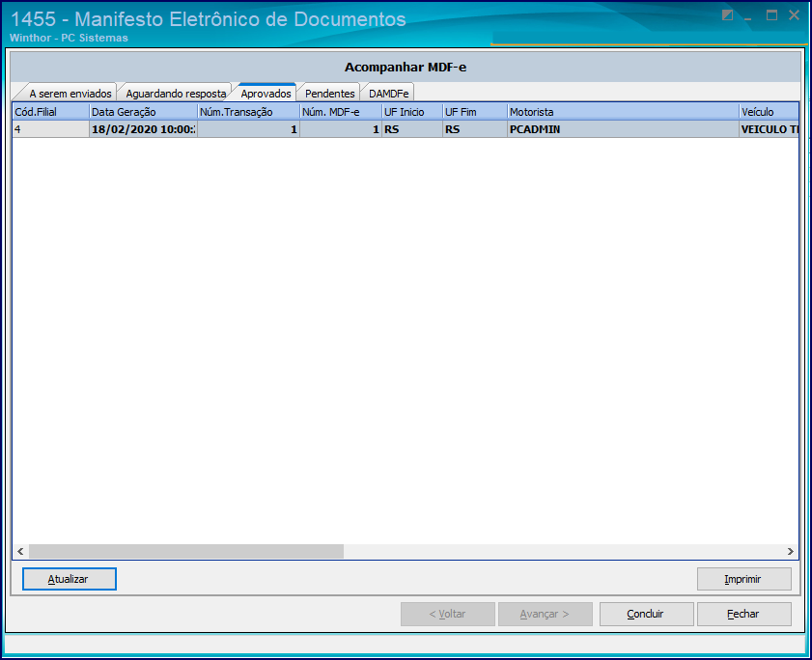Select the PCADMIN motorista cell

pos(623,129)
